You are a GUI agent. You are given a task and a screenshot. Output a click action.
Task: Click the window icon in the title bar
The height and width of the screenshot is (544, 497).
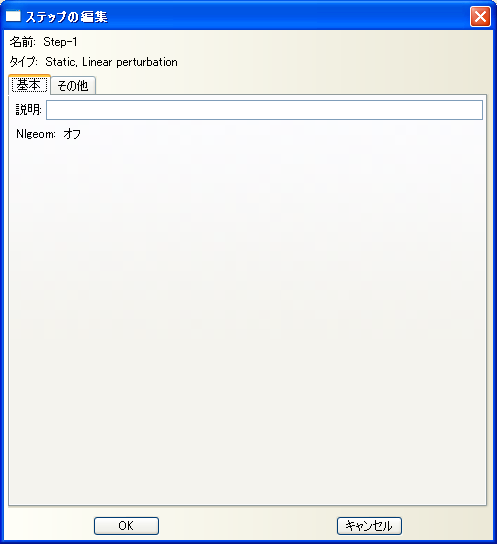13,16
